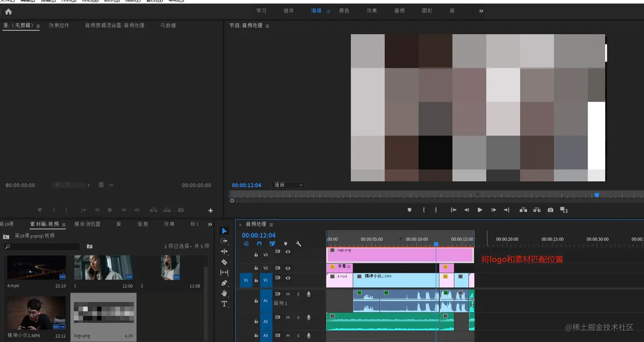Select the Type tool
Screen dimensions: 644x342
pyautogui.click(x=224, y=304)
